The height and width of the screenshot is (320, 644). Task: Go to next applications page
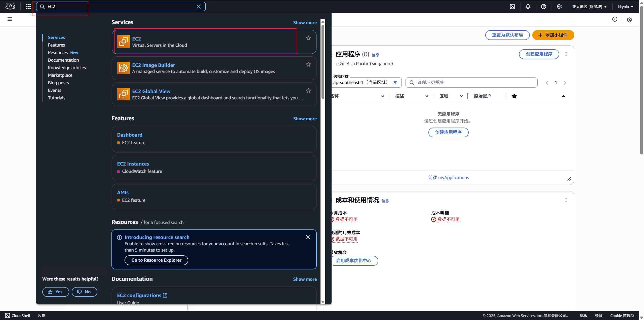click(565, 83)
